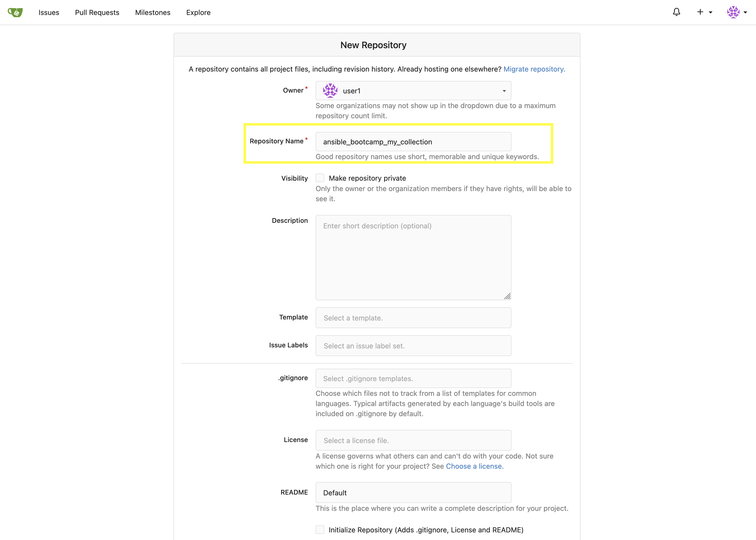756x540 pixels.
Task: Click the Migrate repository link
Action: pos(534,69)
